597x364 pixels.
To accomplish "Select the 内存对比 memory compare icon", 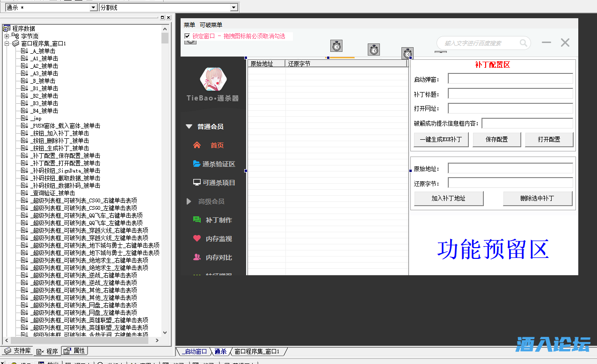I will [197, 257].
